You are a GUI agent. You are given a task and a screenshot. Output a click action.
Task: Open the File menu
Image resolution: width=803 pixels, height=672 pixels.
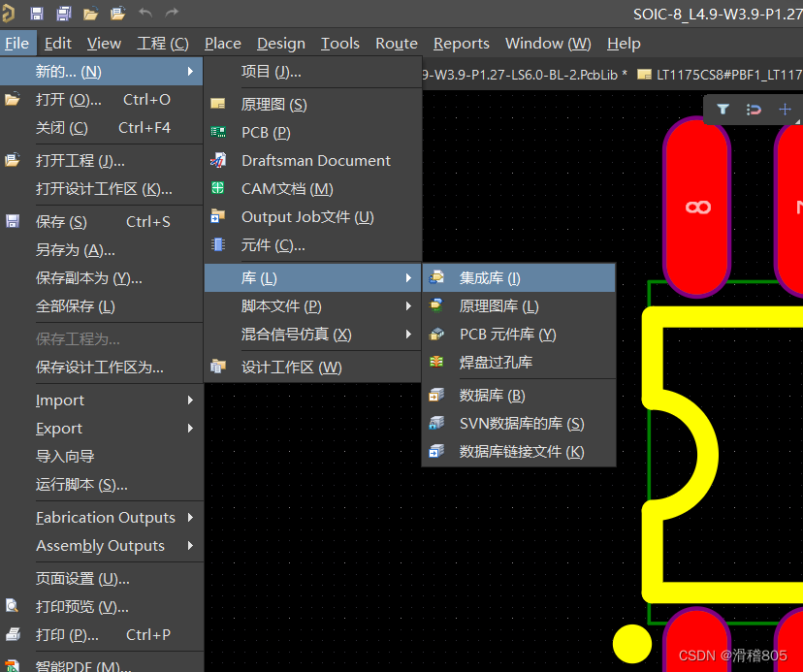(x=16, y=44)
